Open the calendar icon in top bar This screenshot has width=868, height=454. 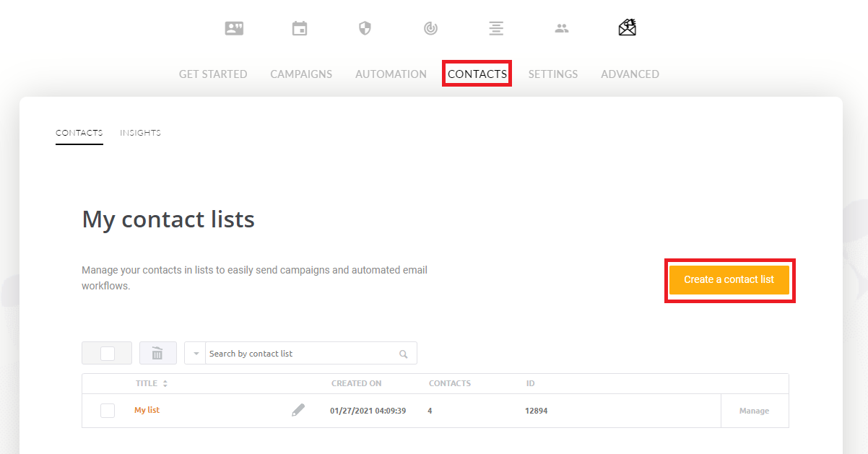click(x=299, y=28)
